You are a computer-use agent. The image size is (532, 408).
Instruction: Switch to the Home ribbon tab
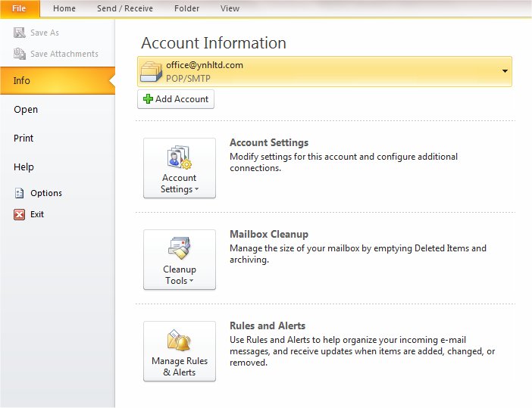point(64,8)
